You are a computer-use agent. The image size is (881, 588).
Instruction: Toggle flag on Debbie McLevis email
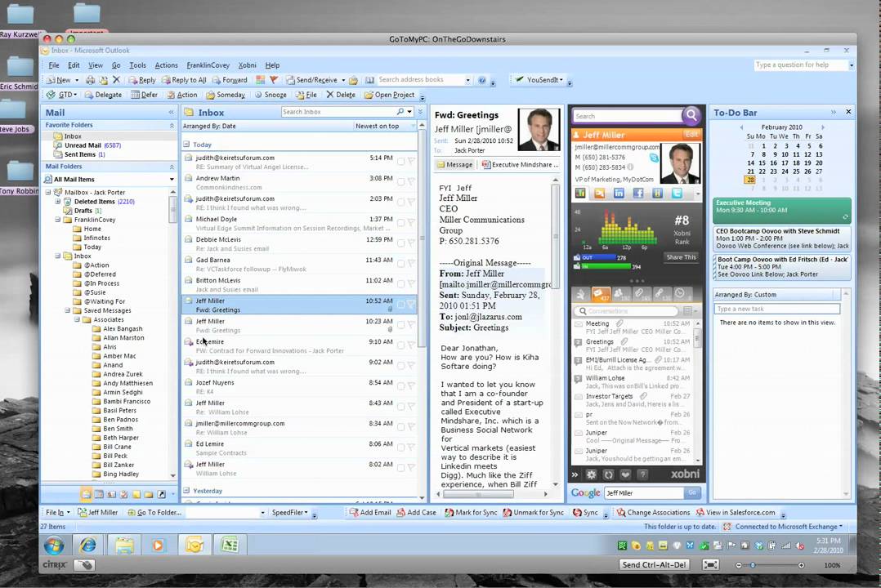[x=411, y=243]
